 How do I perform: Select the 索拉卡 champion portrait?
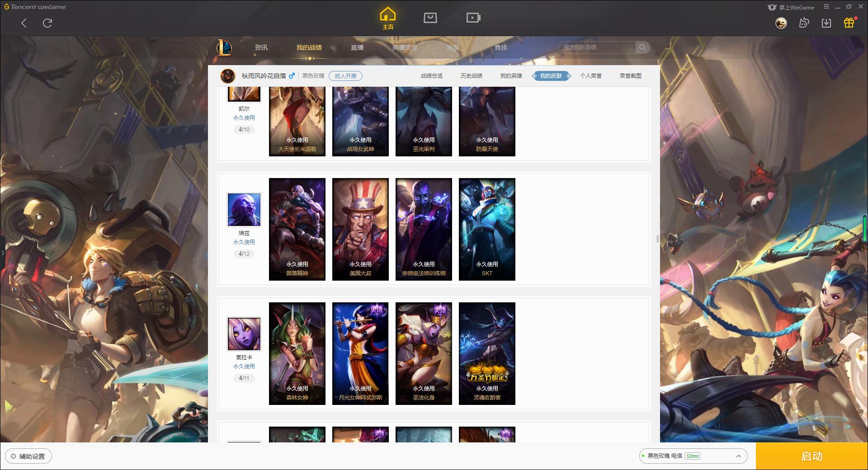(244, 334)
